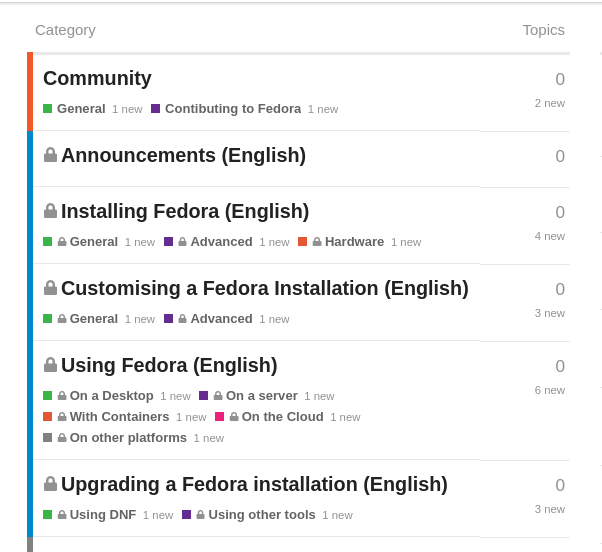Screen dimensions: 602x552
Task: Open the Community category
Action: coord(97,78)
